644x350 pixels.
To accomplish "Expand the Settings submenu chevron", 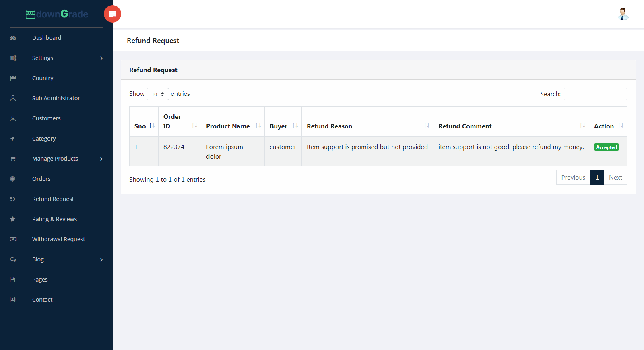I will tap(101, 58).
